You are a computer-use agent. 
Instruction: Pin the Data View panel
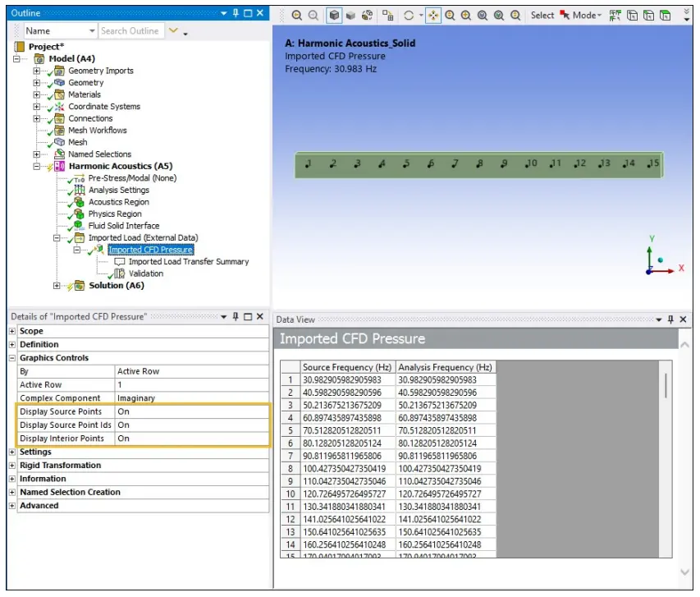pyautogui.click(x=670, y=319)
